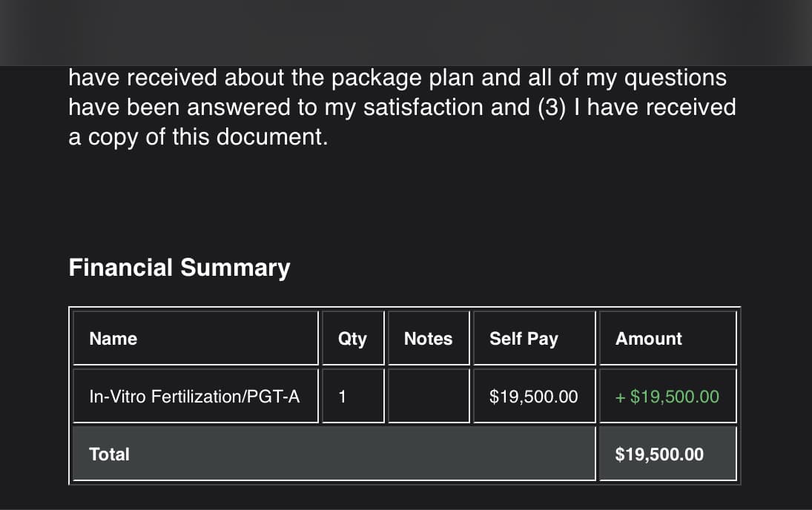Click the Amount column header
Viewport: 812px width, 510px height.
pos(648,339)
